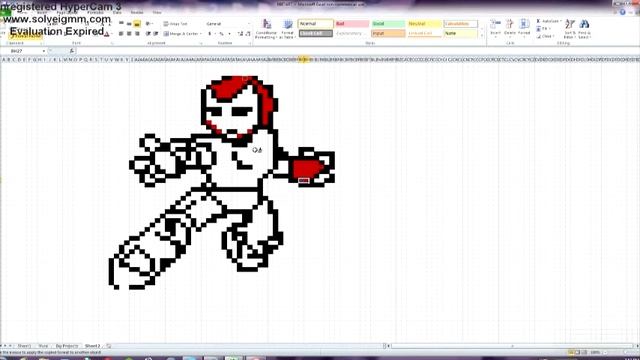
Task: Click the comma style icon
Action: tap(229, 34)
